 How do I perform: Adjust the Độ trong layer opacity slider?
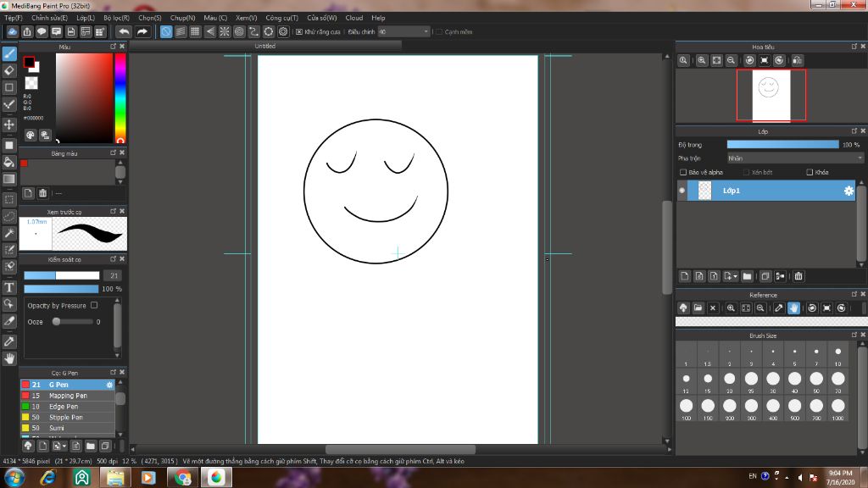[x=782, y=144]
